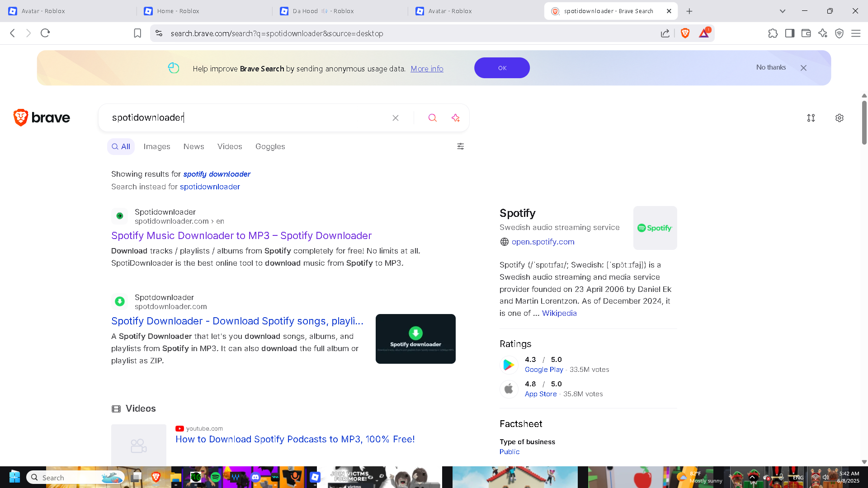
Task: Open YouTube Spotify Podcasts to MP3 video
Action: (295, 439)
